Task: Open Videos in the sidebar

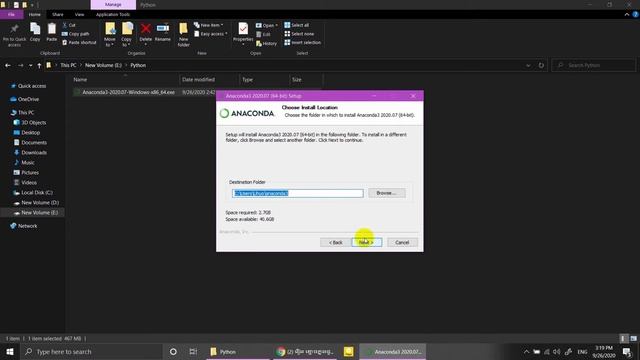Action: click(x=29, y=182)
